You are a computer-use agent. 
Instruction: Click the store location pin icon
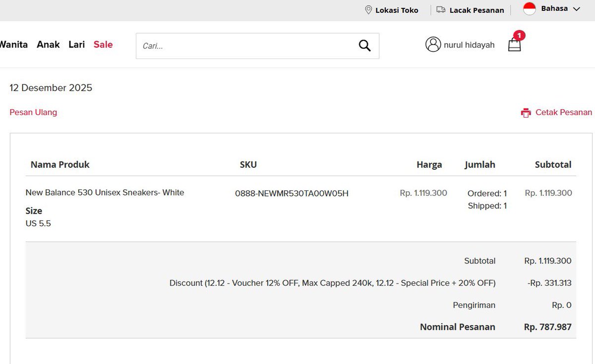[368, 10]
